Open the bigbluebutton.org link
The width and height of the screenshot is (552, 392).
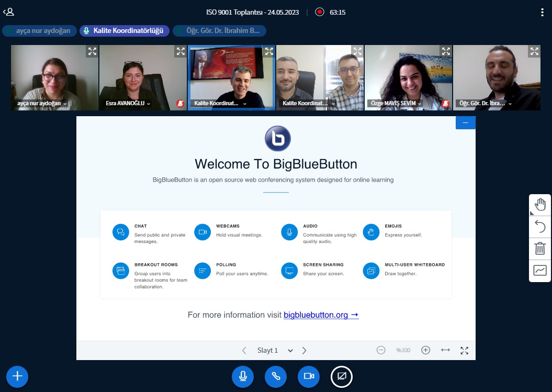tap(321, 315)
